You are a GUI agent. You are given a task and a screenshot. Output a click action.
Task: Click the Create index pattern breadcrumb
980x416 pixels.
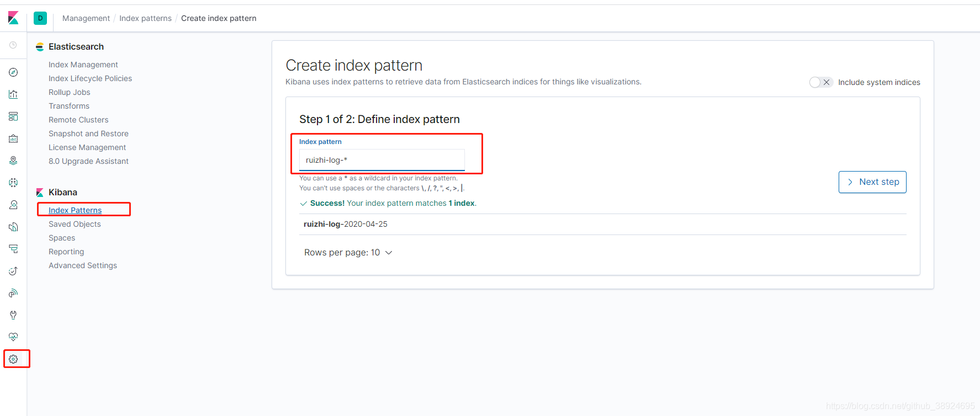coord(219,18)
